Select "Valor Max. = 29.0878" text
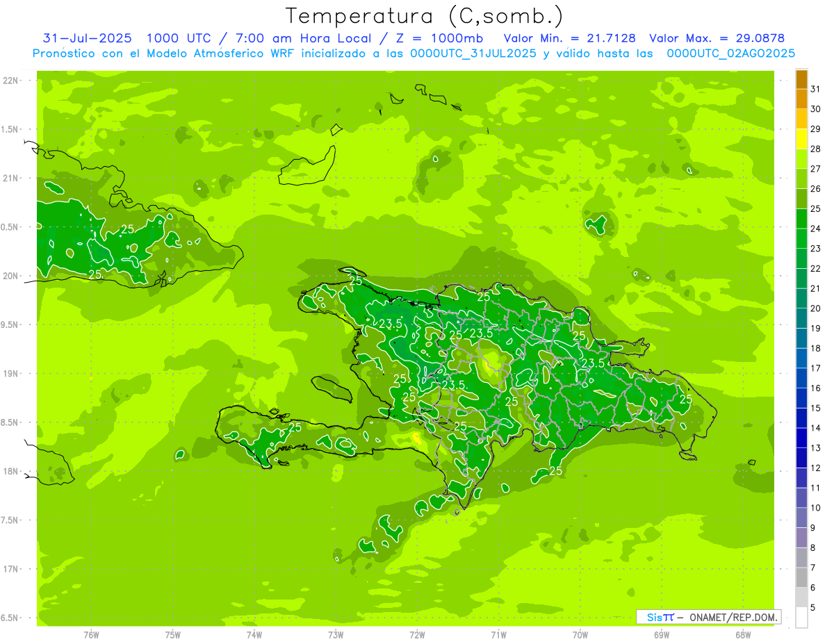Viewport: 834px width, 644px height. 717,38
